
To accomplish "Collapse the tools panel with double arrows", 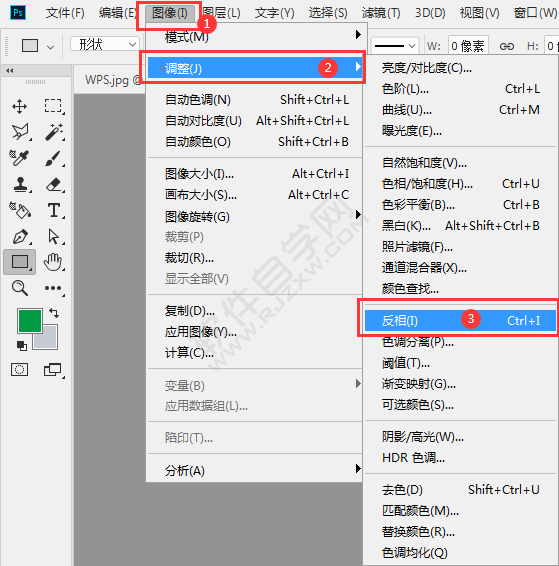I will (x=10, y=70).
